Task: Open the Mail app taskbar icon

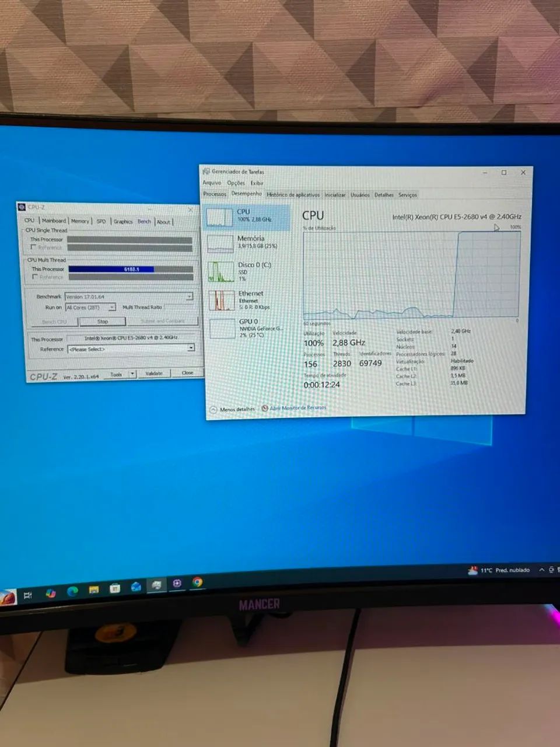Action: click(x=136, y=587)
